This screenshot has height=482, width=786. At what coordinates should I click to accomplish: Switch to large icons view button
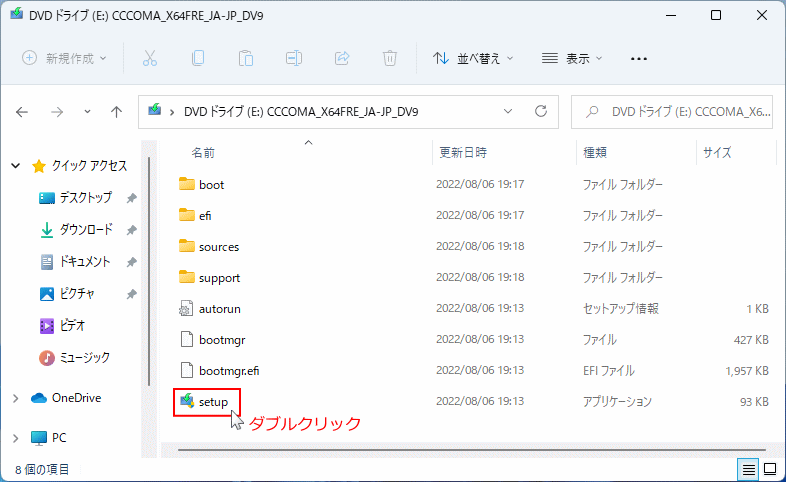tap(769, 469)
